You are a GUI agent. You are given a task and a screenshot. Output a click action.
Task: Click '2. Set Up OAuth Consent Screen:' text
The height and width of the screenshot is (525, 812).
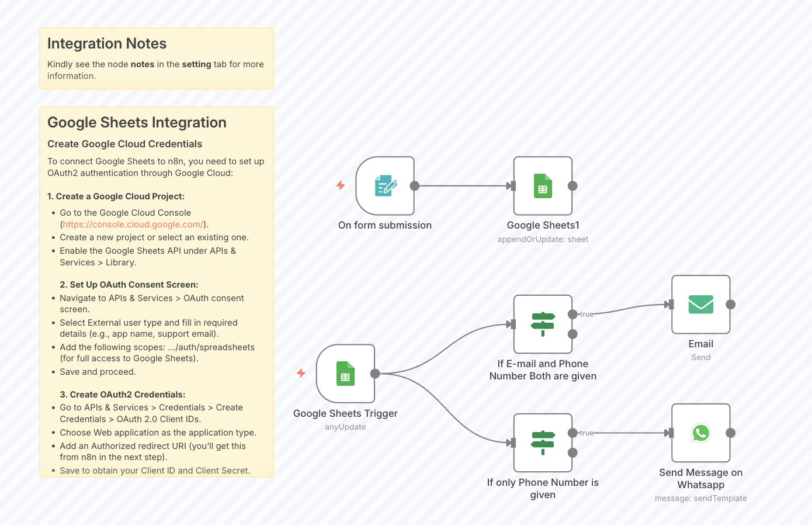pos(129,285)
